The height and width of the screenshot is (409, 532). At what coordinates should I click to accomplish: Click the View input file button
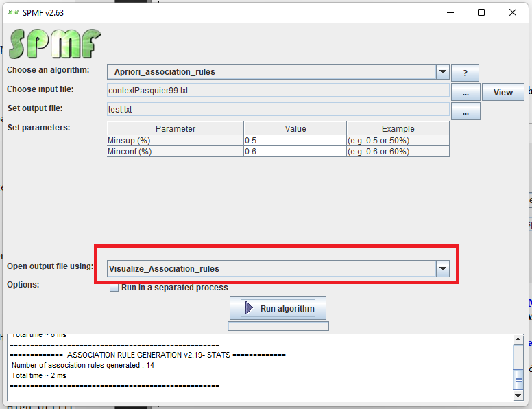point(503,92)
